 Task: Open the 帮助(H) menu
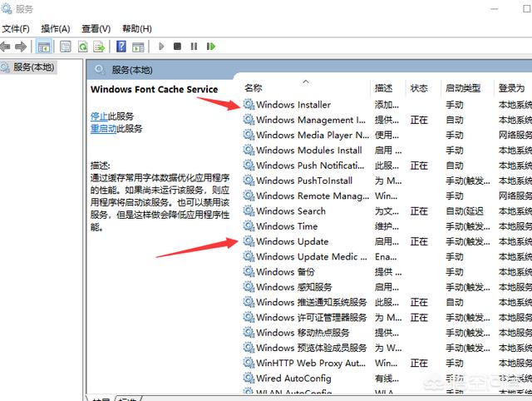(x=137, y=29)
